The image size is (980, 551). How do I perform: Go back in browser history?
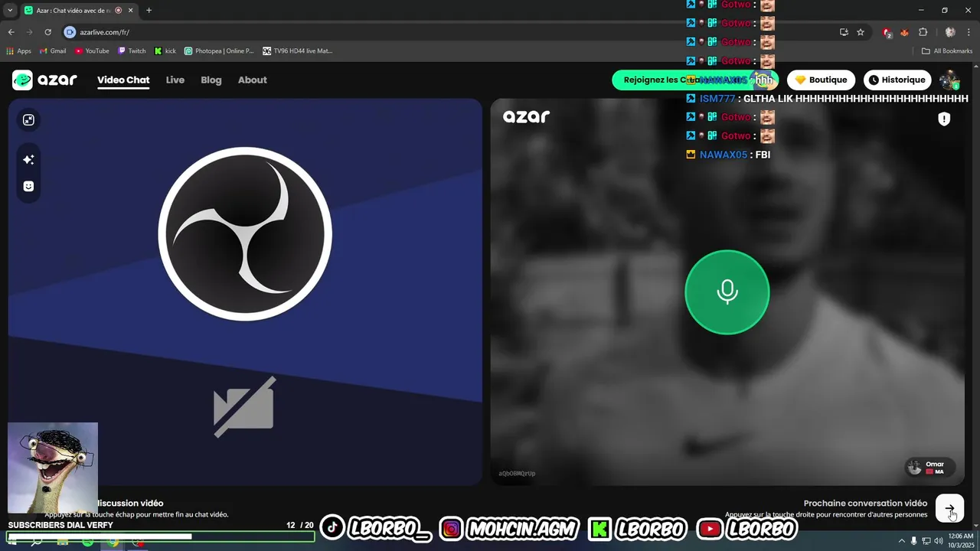click(x=11, y=32)
